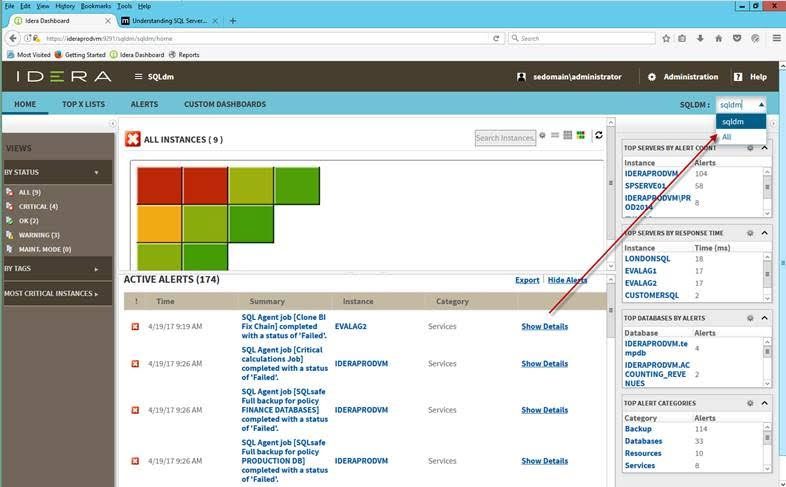Filter views by MAINT. MODE (0)

(x=45, y=249)
